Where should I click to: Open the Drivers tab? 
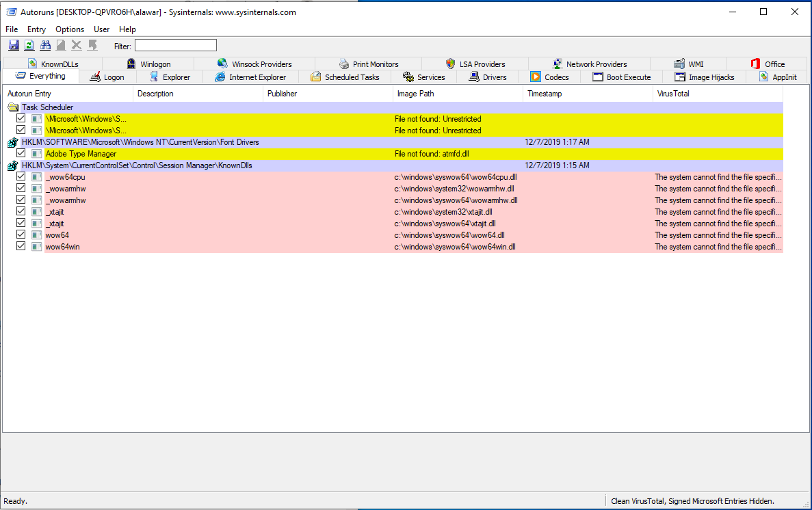tap(488, 77)
